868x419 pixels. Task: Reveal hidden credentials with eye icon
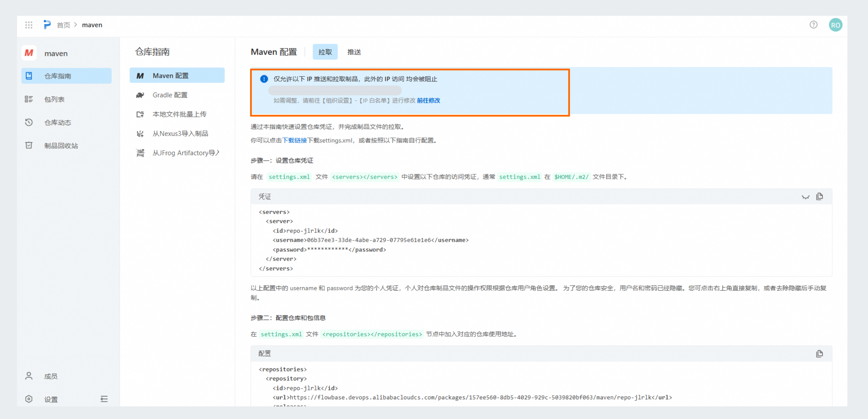806,197
